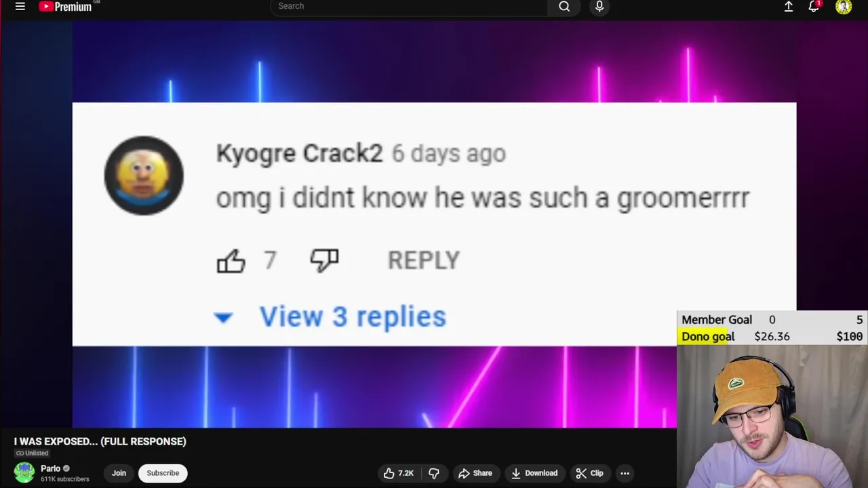This screenshot has height=488, width=868.
Task: Open the more actions ellipsis
Action: (625, 473)
